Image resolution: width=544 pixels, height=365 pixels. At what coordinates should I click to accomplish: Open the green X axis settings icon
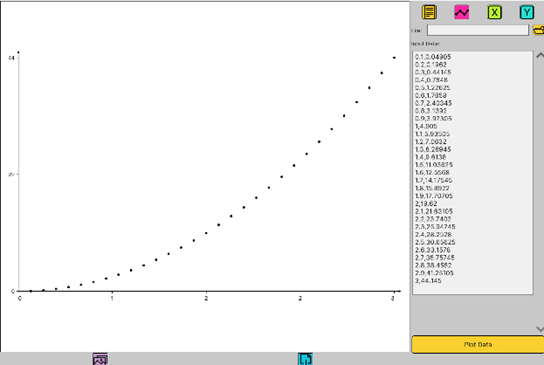click(494, 12)
